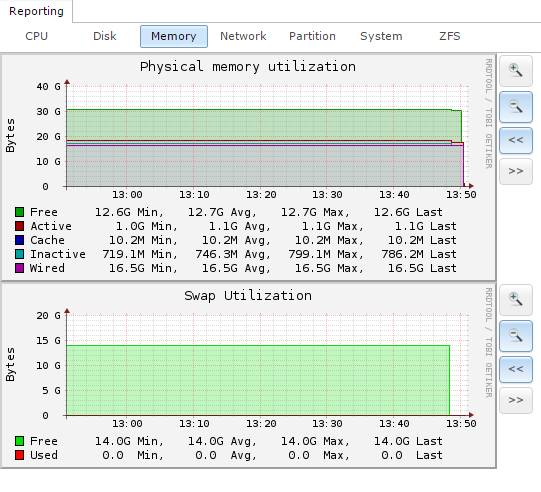Select the Reporting top-level tab
Image resolution: width=541 pixels, height=492 pixels.
click(36, 11)
